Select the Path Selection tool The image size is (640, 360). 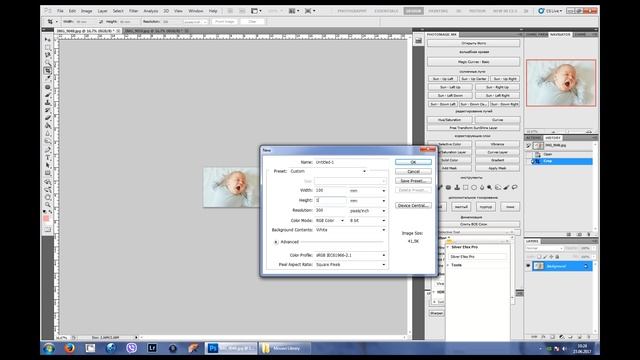(x=48, y=165)
